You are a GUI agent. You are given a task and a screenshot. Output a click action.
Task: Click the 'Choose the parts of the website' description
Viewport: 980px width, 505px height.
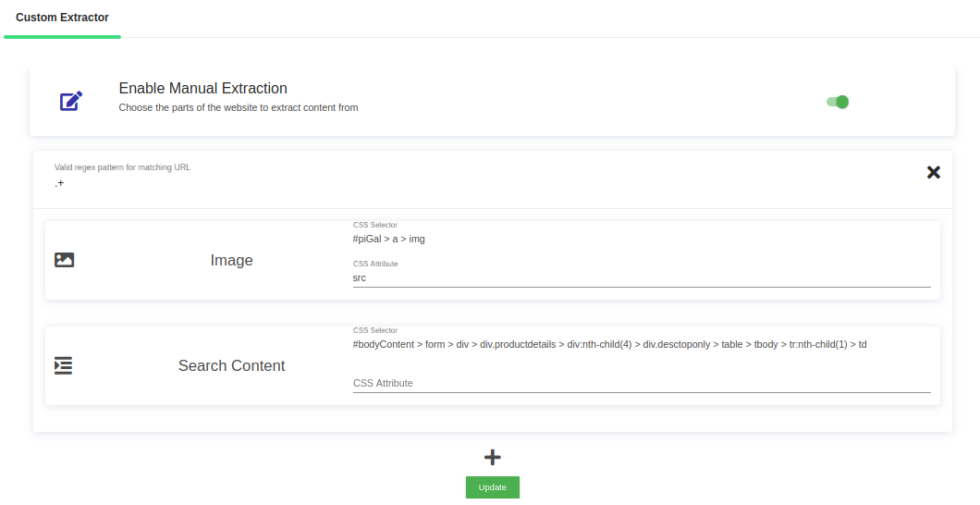pyautogui.click(x=238, y=108)
